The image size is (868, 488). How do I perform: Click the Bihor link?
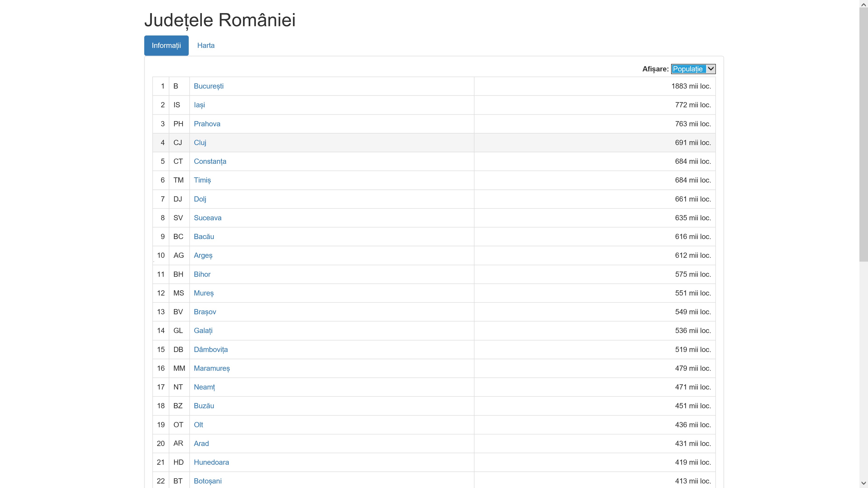(x=202, y=274)
